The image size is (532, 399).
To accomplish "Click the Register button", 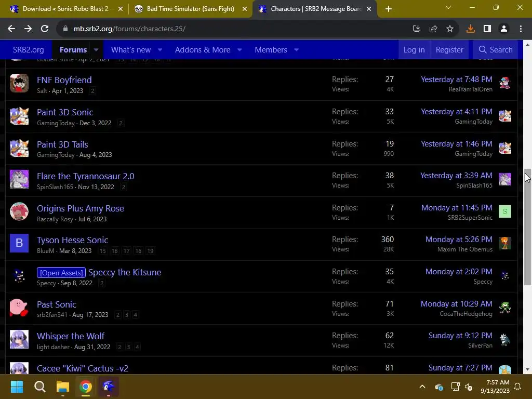I will tap(449, 50).
